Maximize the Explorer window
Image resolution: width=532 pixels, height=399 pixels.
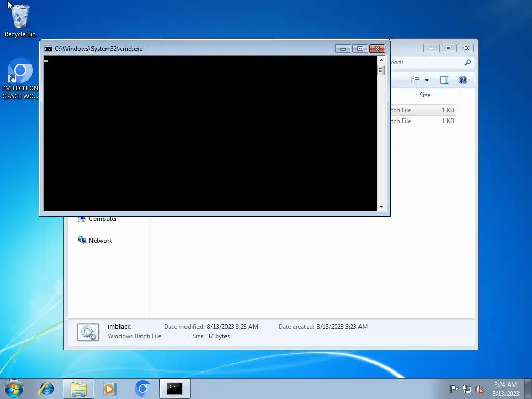448,48
